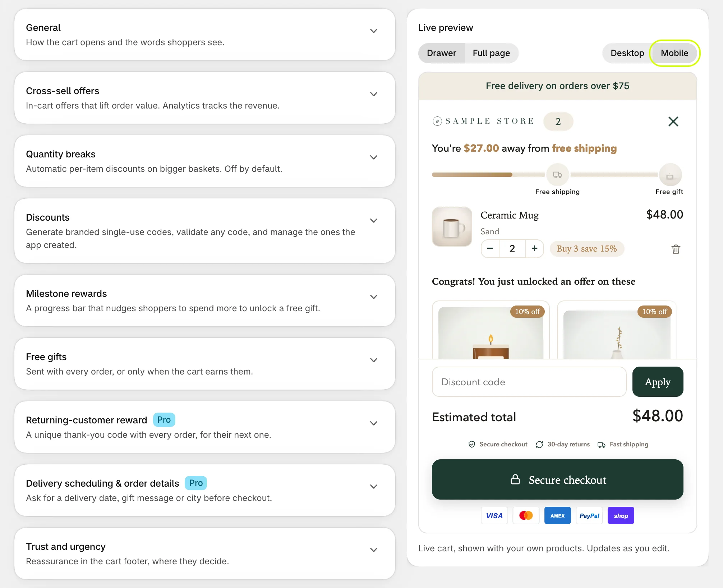Click the Sample Store logo

tap(483, 121)
